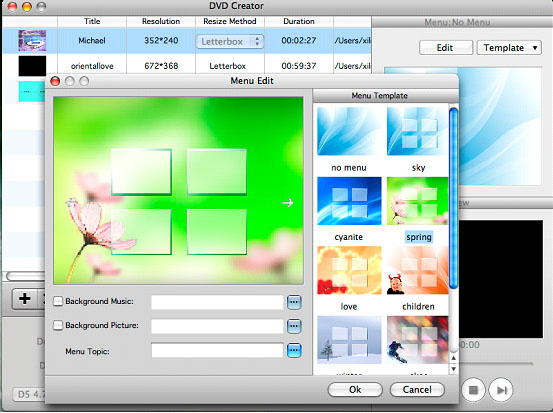Browse for a background music file

tap(294, 302)
